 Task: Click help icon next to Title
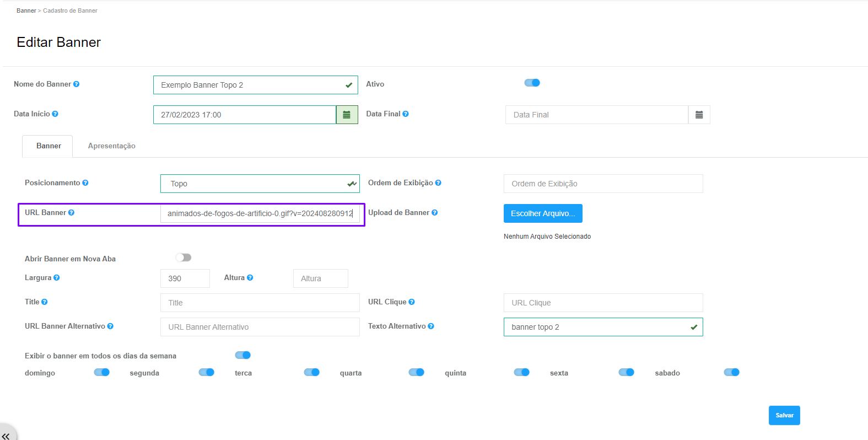click(45, 302)
